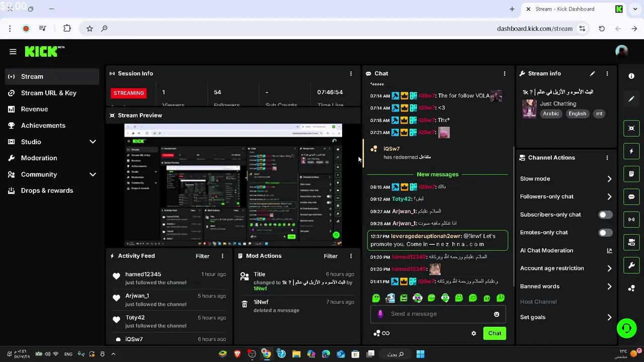Open Activity Feed options menu
Image resolution: width=644 pixels, height=362 pixels.
click(x=222, y=256)
